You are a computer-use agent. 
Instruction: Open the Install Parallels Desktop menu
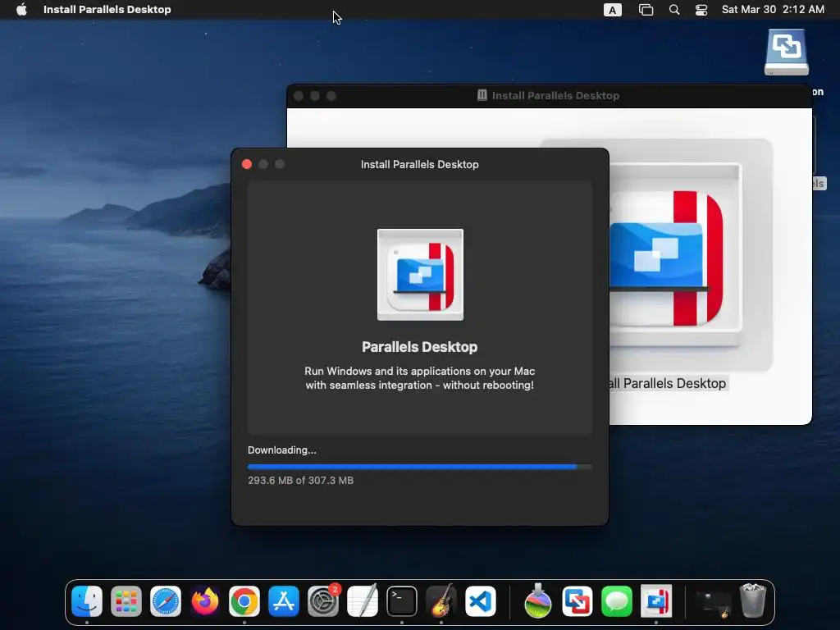(x=107, y=9)
